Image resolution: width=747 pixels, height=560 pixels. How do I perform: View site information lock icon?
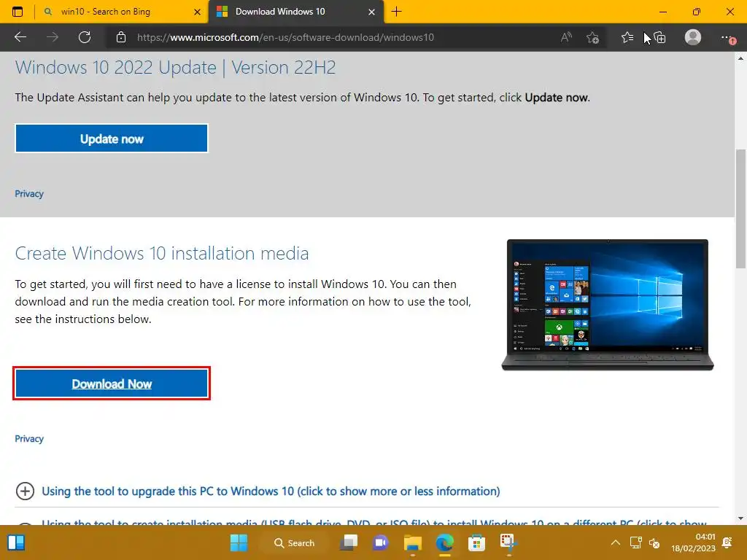(121, 37)
